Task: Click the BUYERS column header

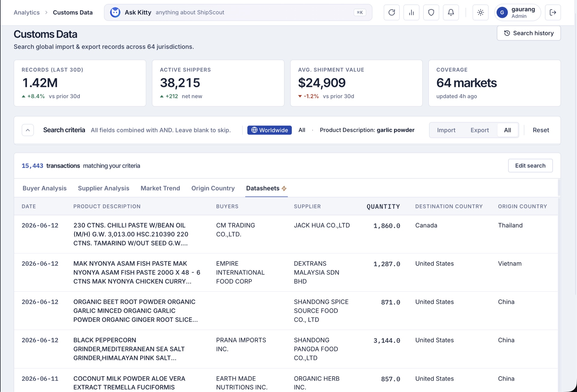Action: pyautogui.click(x=227, y=207)
